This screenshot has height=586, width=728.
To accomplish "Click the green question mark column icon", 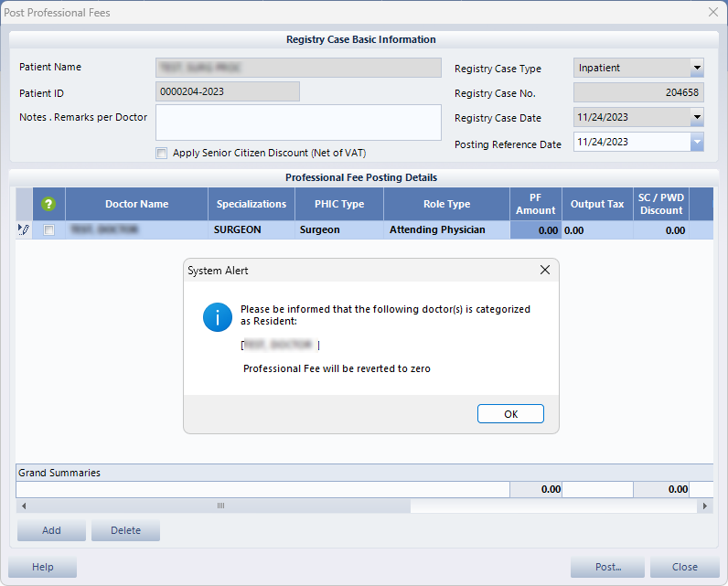I will point(49,204).
